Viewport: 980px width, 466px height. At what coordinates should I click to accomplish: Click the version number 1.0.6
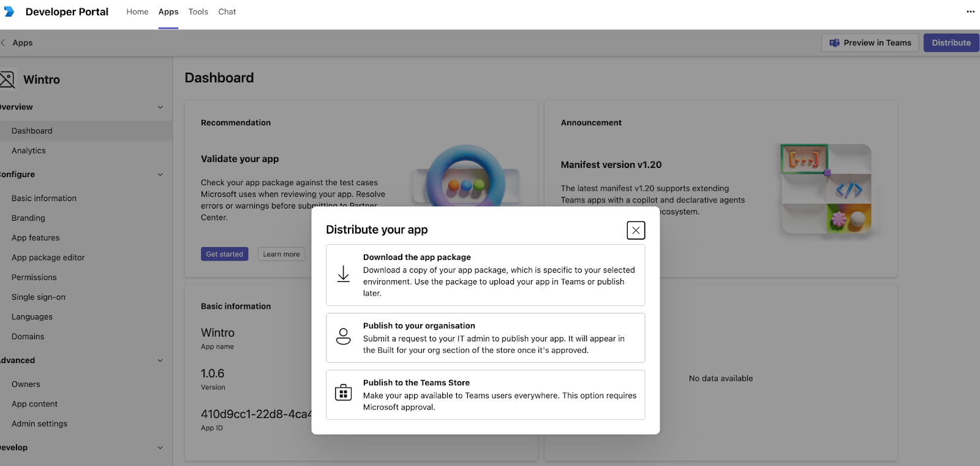[x=213, y=373]
